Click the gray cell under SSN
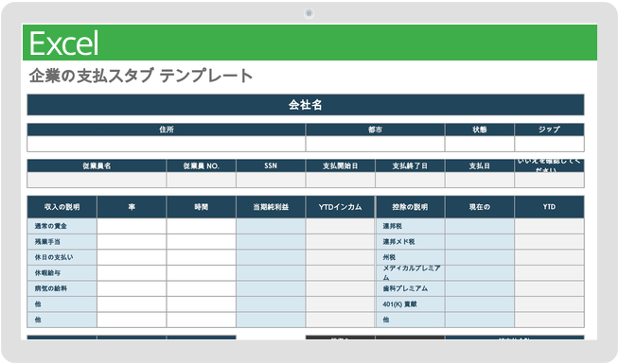 point(271,180)
